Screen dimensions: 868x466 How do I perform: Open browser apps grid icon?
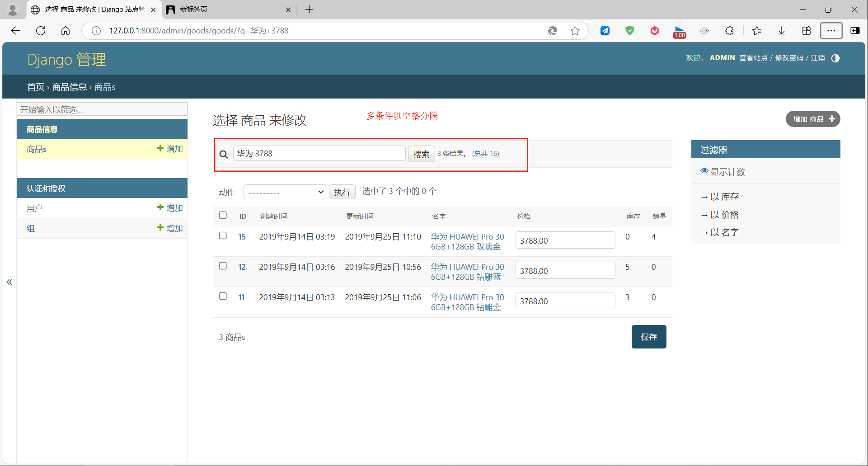[807, 31]
